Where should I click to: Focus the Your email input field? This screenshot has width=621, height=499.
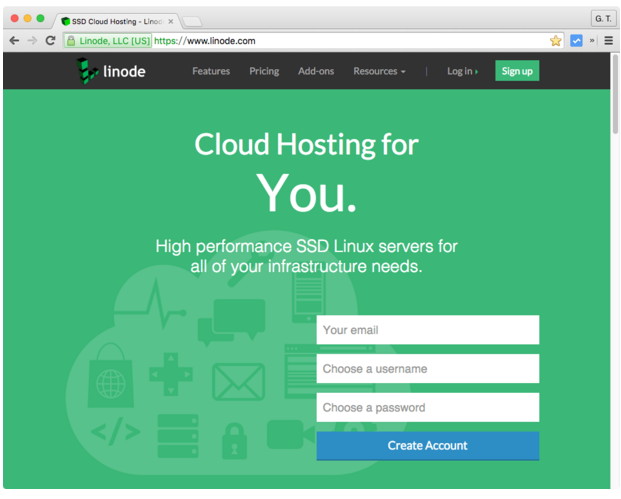(x=427, y=330)
